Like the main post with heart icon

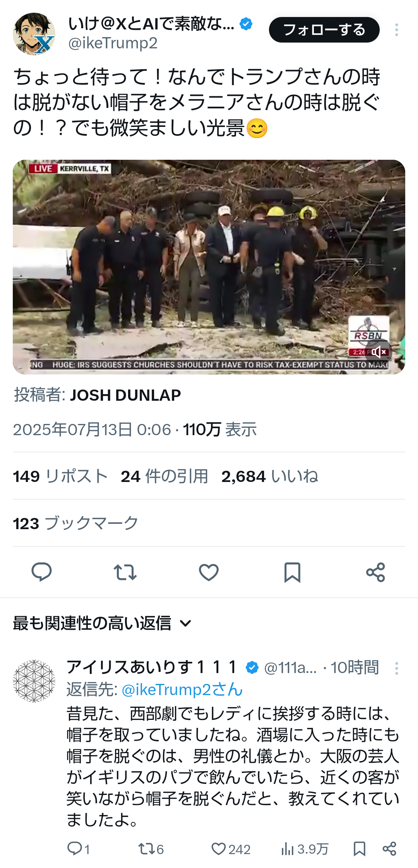(209, 572)
